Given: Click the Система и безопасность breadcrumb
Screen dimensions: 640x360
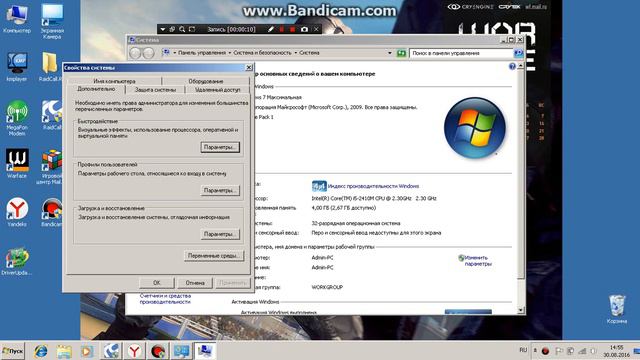Looking at the screenshot, I should point(262,53).
